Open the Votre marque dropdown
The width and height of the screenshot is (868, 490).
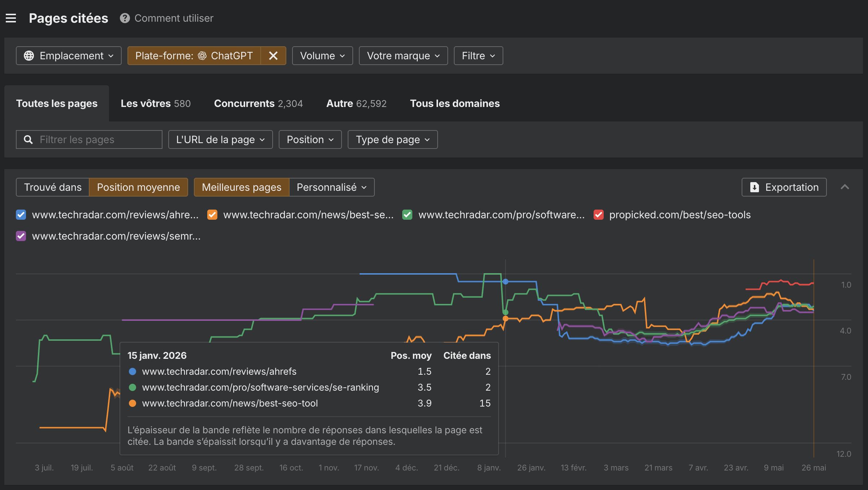pyautogui.click(x=403, y=56)
